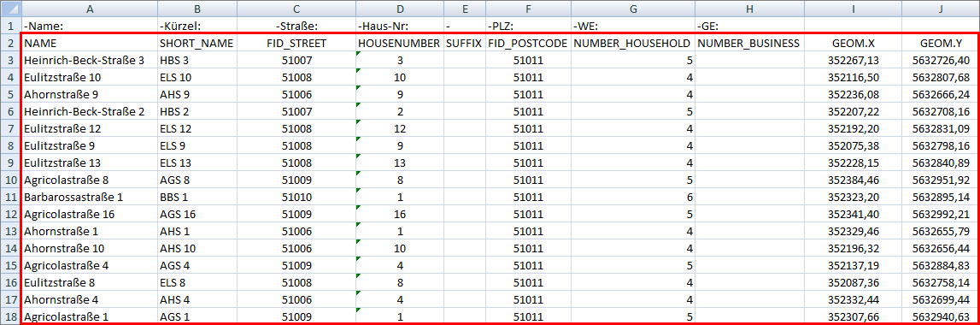980x325 pixels.
Task: Select cell Ahornstraße 9
Action: [x=90, y=95]
